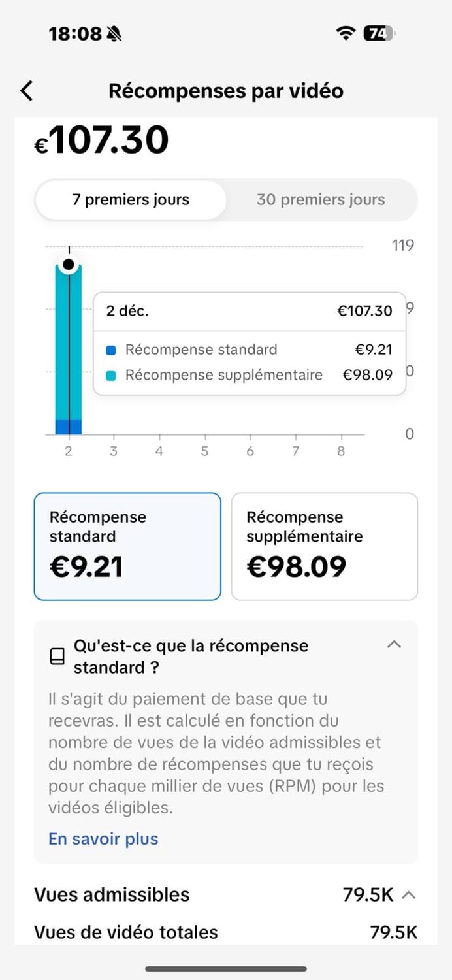Tap the black data point marker on the chart
The width and height of the screenshot is (452, 980).
(x=68, y=265)
